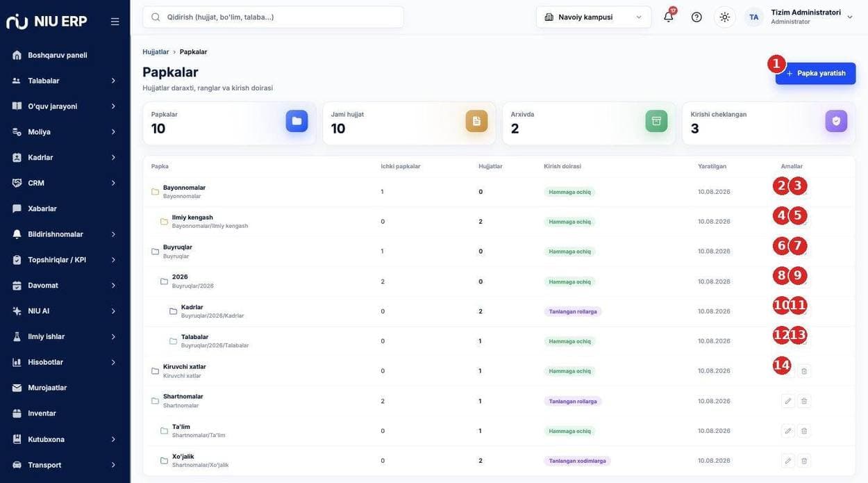Toggle the light/dark theme sun icon
This screenshot has height=483, width=868.
[724, 17]
